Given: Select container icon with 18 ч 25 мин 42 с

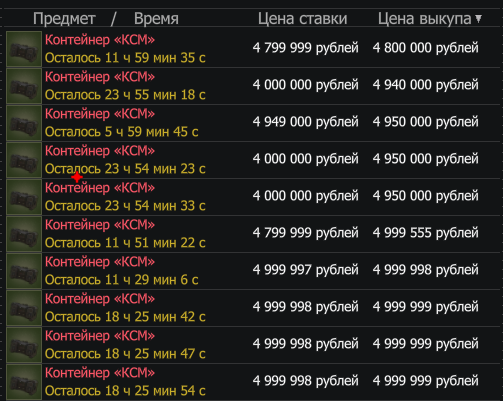Looking at the screenshot, I should [24, 308].
